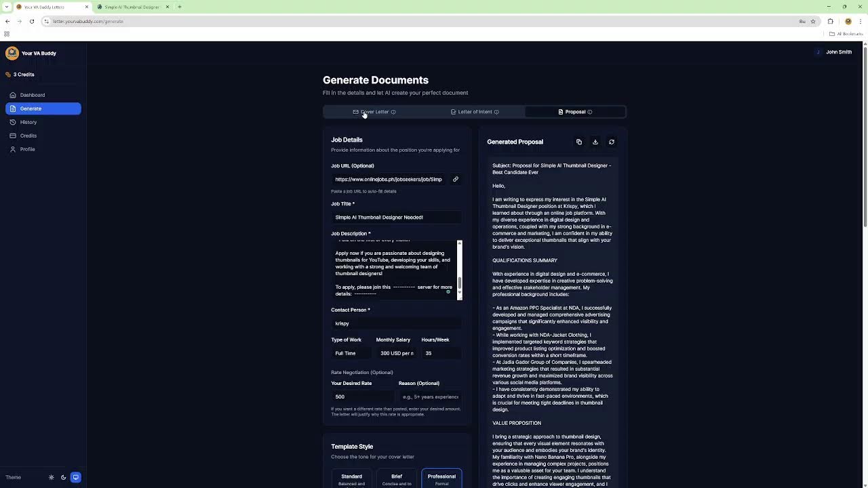Click the VALUE PROPOSITION heading text

click(x=517, y=423)
